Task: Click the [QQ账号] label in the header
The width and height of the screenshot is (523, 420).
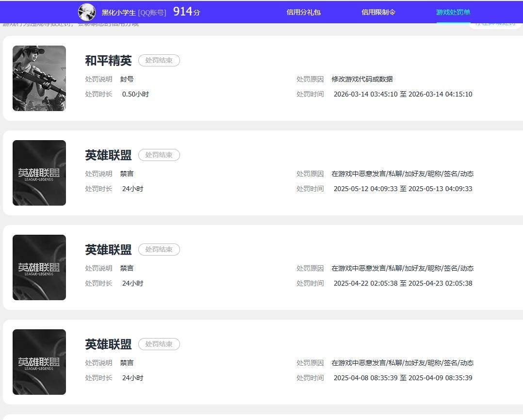Action: pyautogui.click(x=152, y=13)
